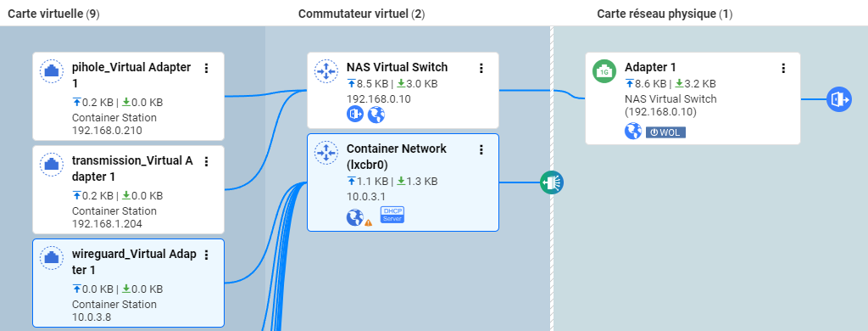Screen dimensions: 868x331
Task: Select the Container Network (lxcbr0) title
Action: [397, 156]
